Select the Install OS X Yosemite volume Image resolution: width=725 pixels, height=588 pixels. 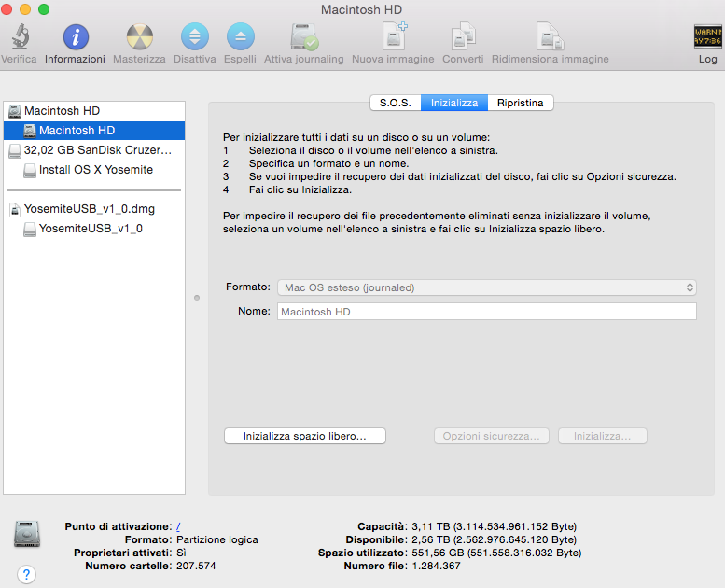pos(94,170)
